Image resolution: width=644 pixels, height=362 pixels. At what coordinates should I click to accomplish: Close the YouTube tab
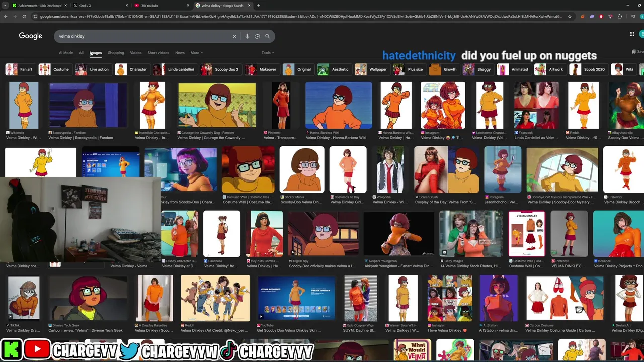tap(188, 6)
